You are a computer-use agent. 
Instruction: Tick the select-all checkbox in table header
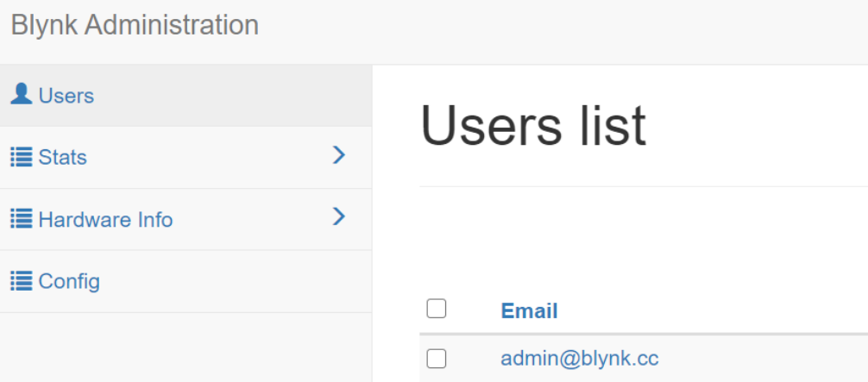[437, 309]
